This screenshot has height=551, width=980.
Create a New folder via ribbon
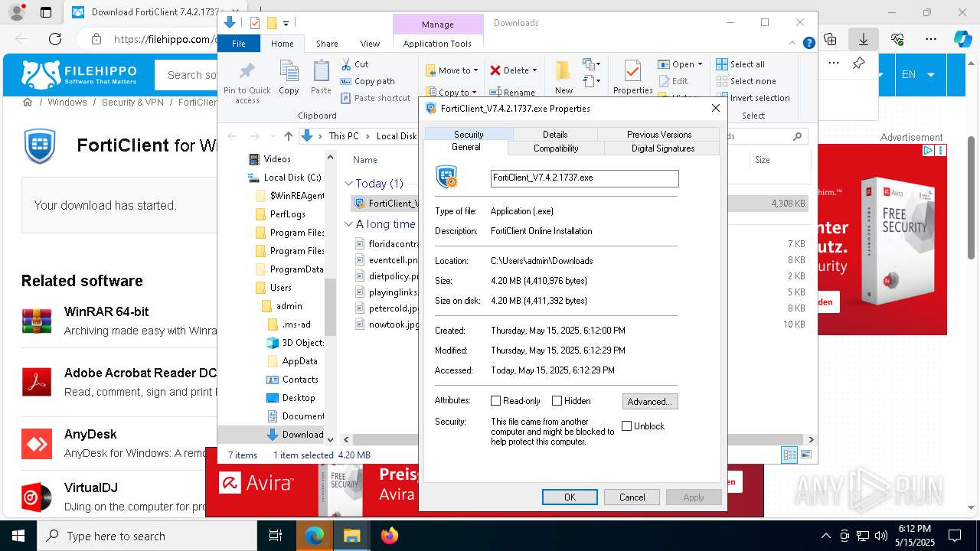563,77
